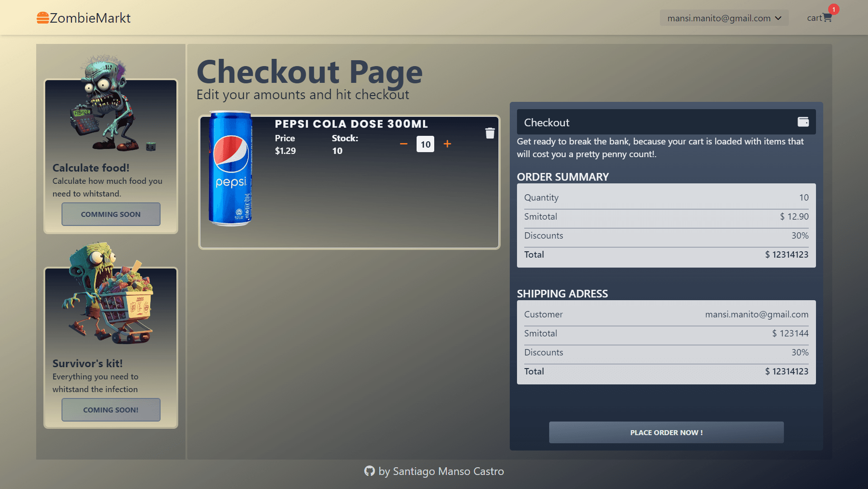868x489 pixels.
Task: Click the ORDER SUMMARY heading
Action: tap(563, 177)
